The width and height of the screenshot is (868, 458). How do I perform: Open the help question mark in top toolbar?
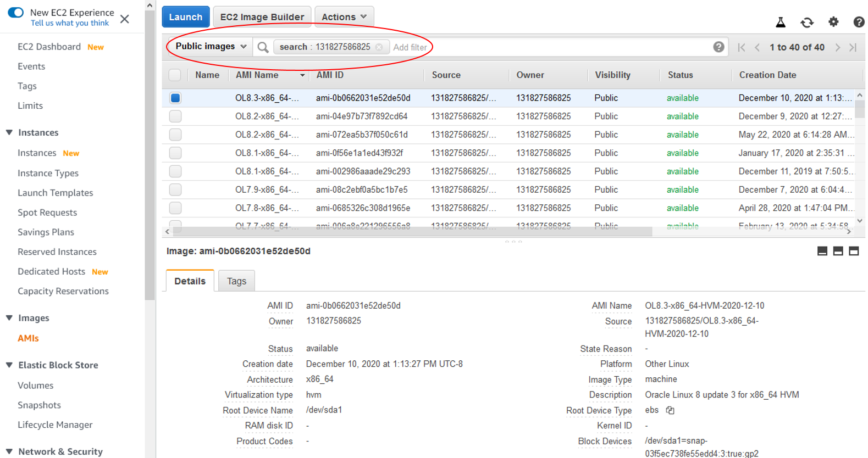click(859, 22)
